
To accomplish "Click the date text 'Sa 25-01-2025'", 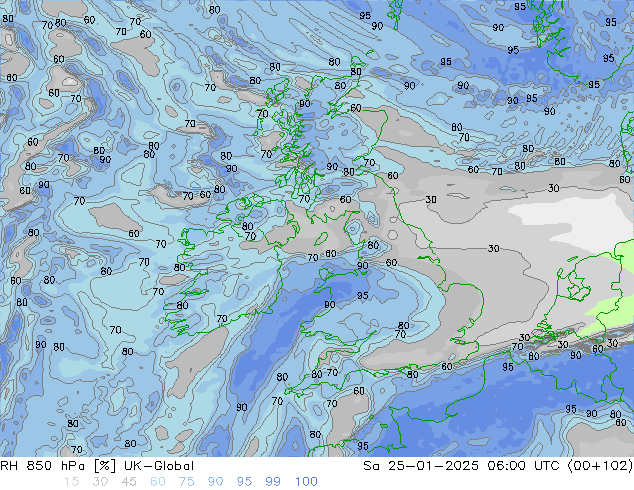I will point(421,466).
